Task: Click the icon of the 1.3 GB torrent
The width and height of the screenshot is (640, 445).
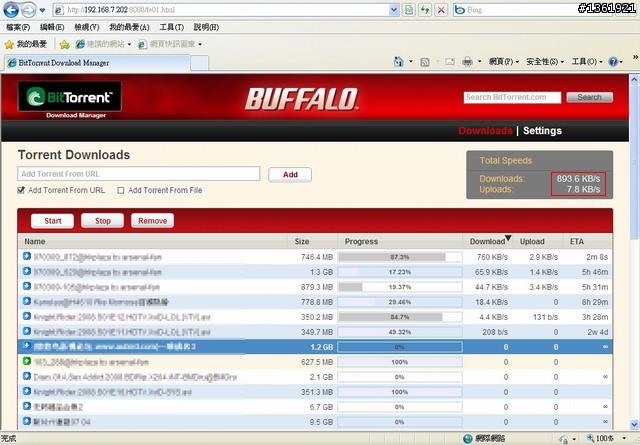Action: (27, 271)
